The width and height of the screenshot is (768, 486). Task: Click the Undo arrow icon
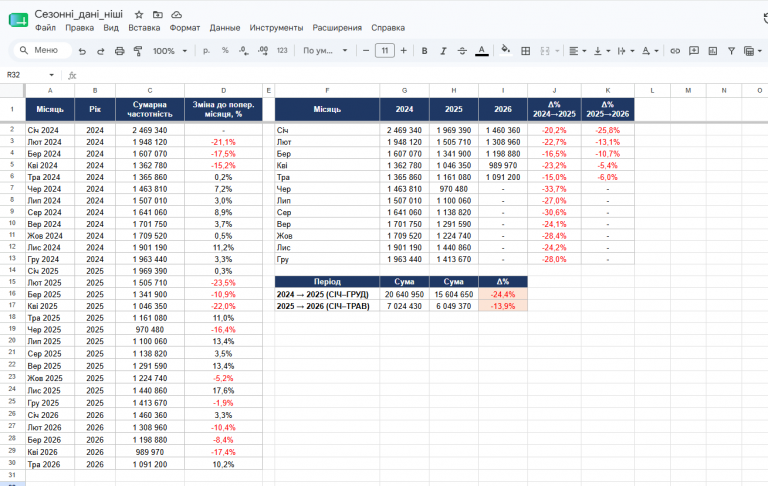point(82,51)
